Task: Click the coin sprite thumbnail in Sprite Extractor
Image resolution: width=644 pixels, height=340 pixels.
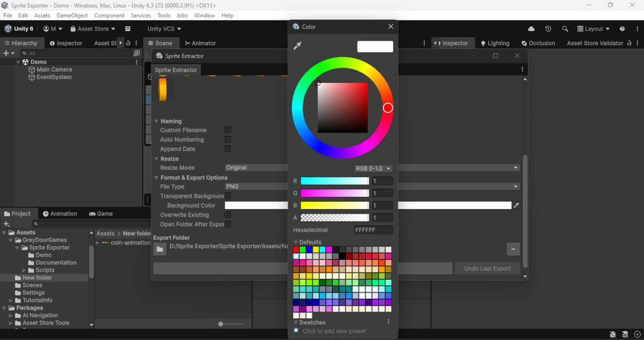Action: click(x=163, y=89)
